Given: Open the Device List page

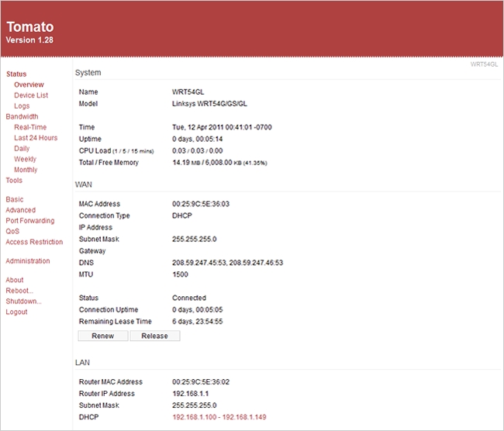Looking at the screenshot, I should [x=31, y=95].
